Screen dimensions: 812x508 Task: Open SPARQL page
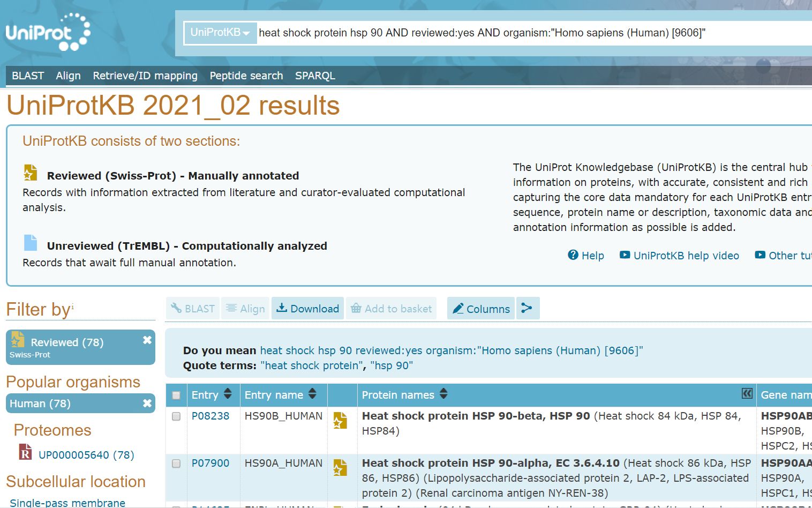[315, 76]
